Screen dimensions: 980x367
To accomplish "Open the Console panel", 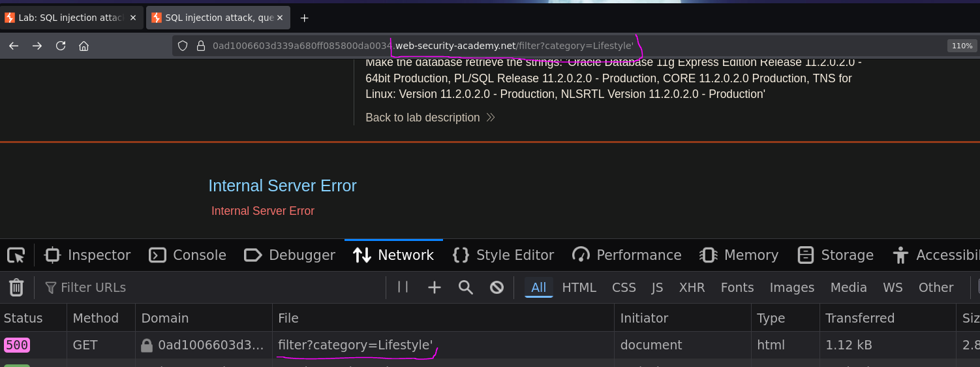I will 187,255.
